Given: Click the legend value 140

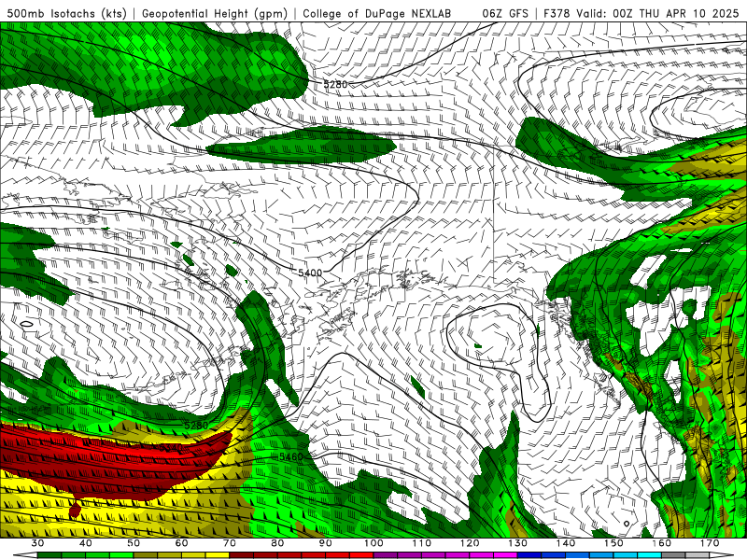Looking at the screenshot, I should [x=566, y=543].
